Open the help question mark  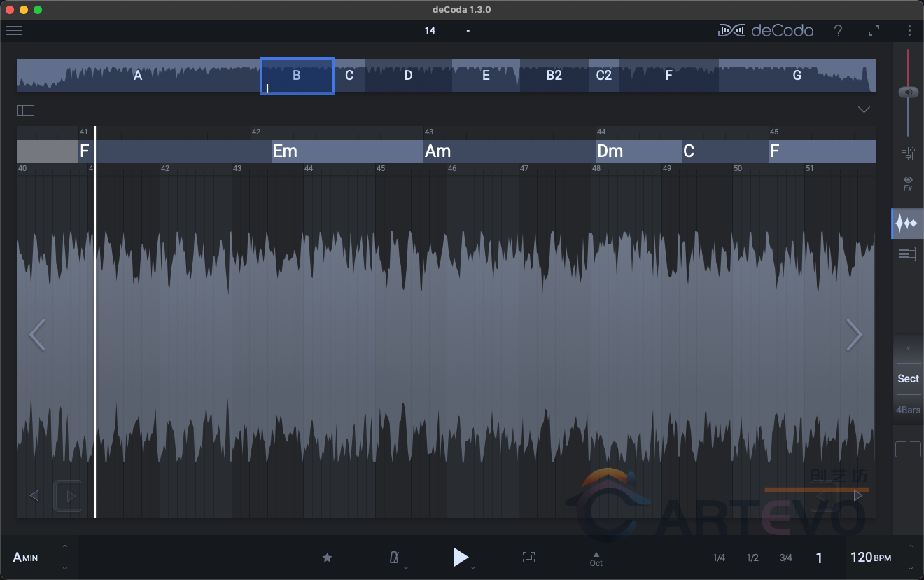tap(838, 31)
